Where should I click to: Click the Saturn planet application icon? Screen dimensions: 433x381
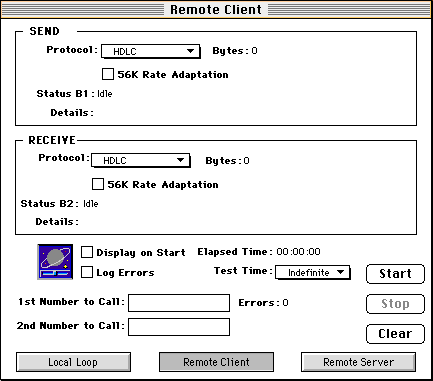pos(55,262)
